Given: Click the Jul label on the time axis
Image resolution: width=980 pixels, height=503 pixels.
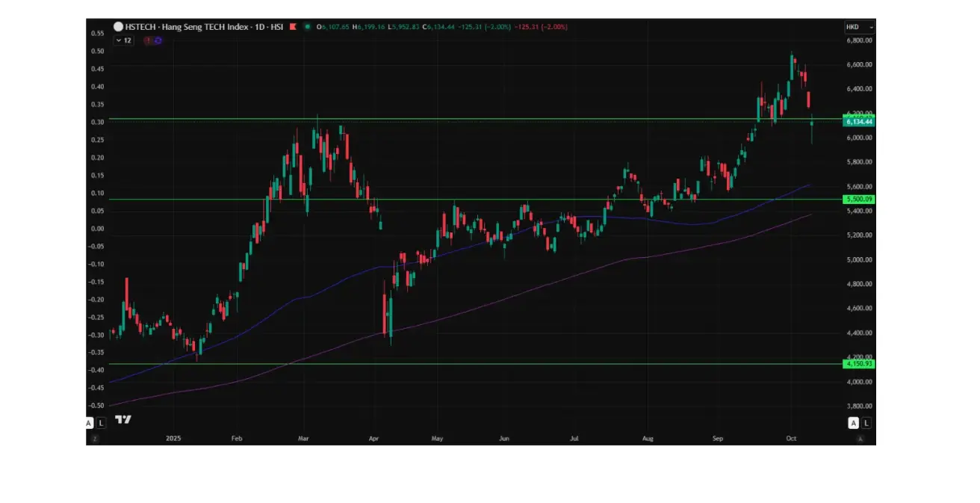Looking at the screenshot, I should coord(574,439).
